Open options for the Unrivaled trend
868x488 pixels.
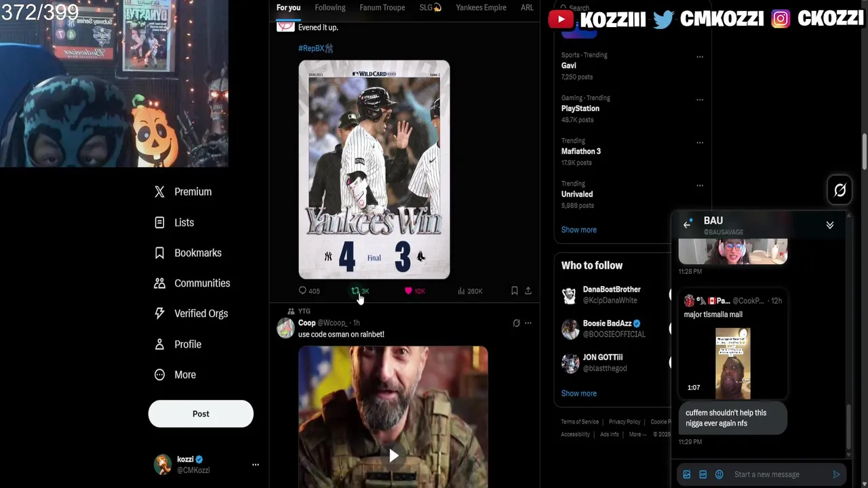(x=700, y=185)
